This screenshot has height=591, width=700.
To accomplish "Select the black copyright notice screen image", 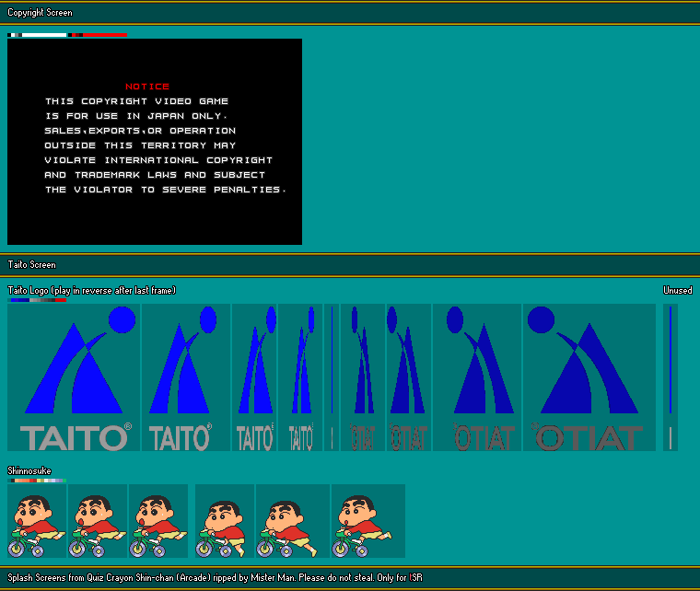I will click(x=155, y=142).
